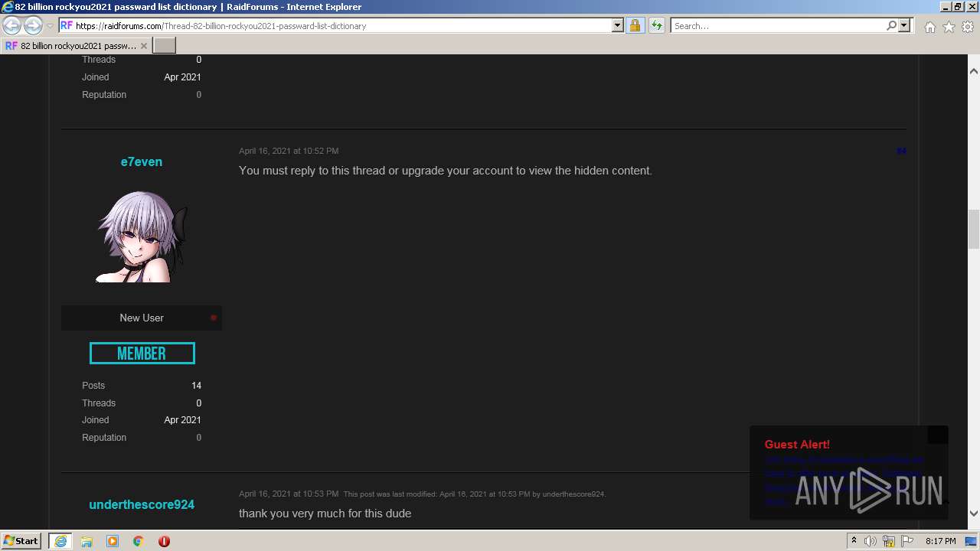Open the search provider dropdown arrow
The image size is (980, 551).
click(x=904, y=25)
